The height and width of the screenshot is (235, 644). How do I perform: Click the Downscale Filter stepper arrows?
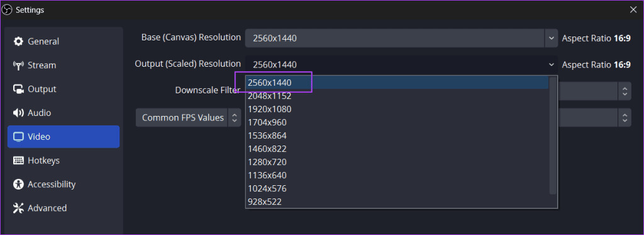coord(625,91)
